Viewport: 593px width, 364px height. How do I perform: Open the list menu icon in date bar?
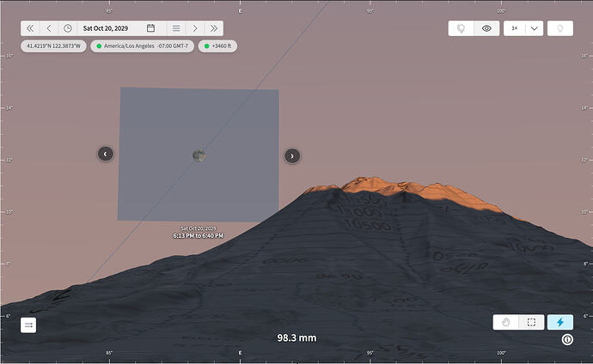click(x=176, y=28)
